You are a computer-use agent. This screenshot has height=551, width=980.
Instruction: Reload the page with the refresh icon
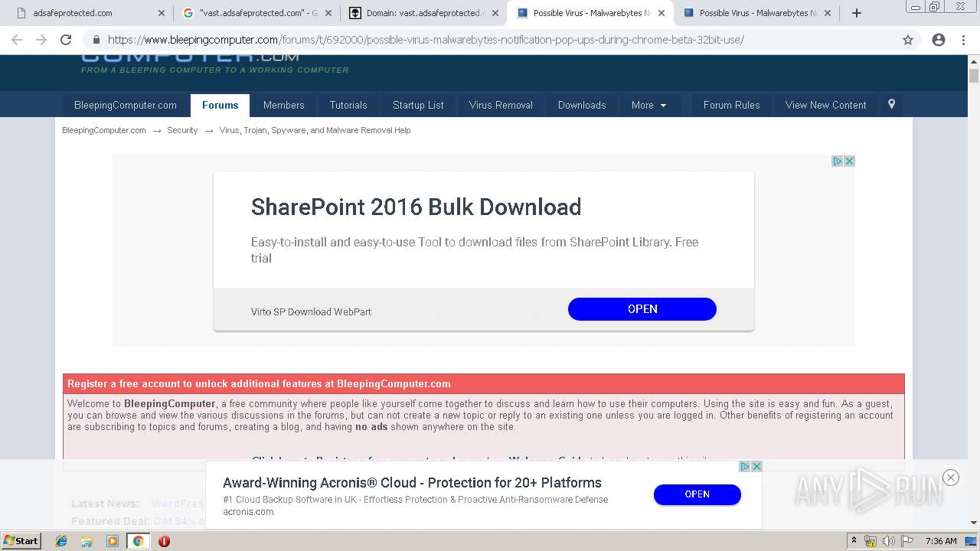point(66,40)
